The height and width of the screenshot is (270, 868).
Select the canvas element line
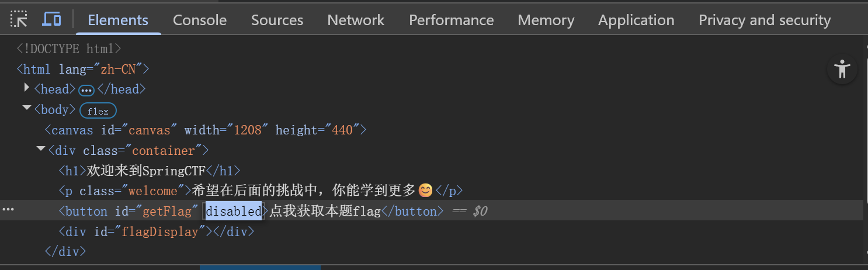(x=206, y=130)
